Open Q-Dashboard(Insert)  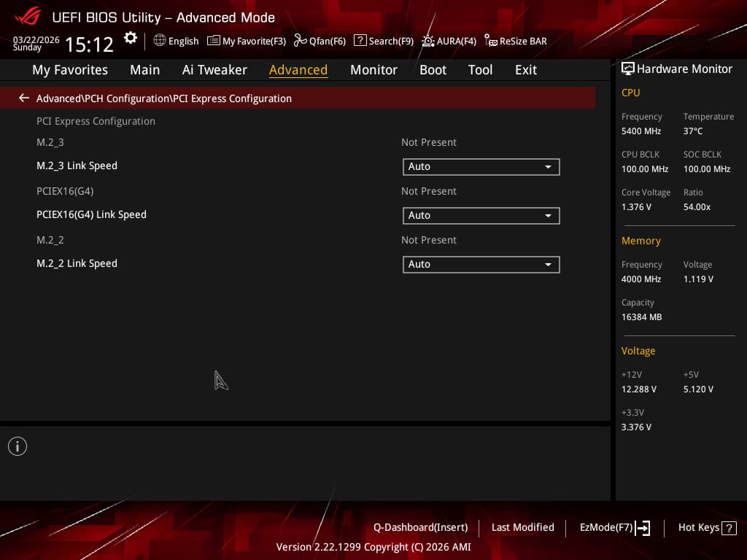[x=420, y=527]
